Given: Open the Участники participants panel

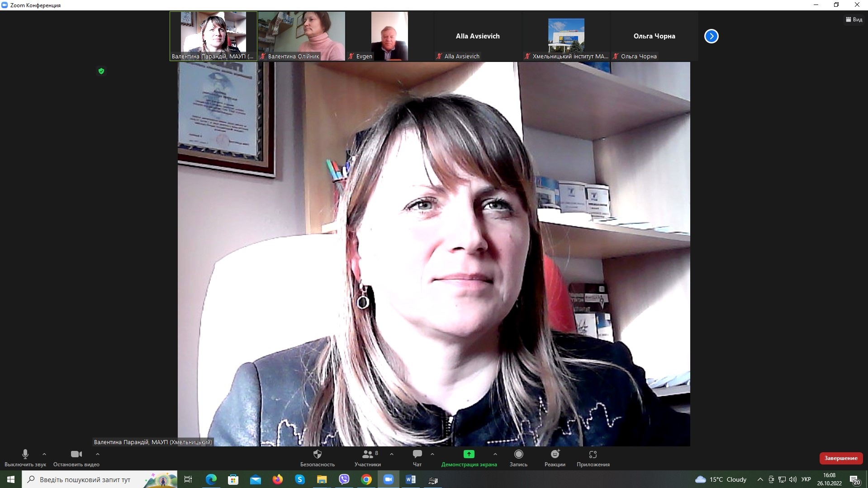Looking at the screenshot, I should pos(368,458).
